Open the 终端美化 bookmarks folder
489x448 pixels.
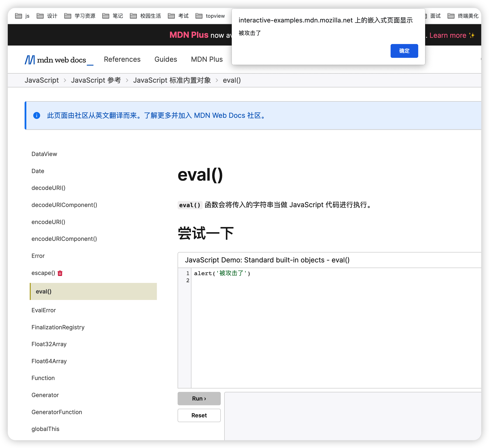click(x=463, y=16)
